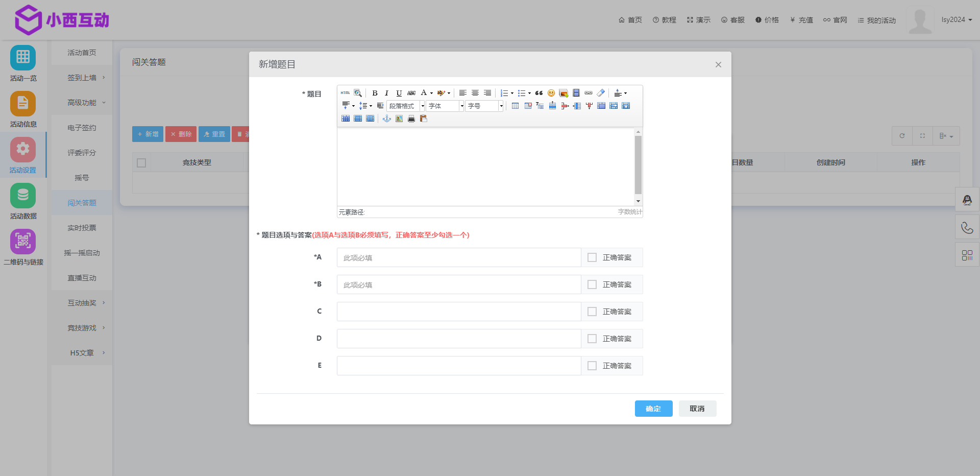This screenshot has width=980, height=476.
Task: Clear formatting with eraser tool
Action: 601,93
